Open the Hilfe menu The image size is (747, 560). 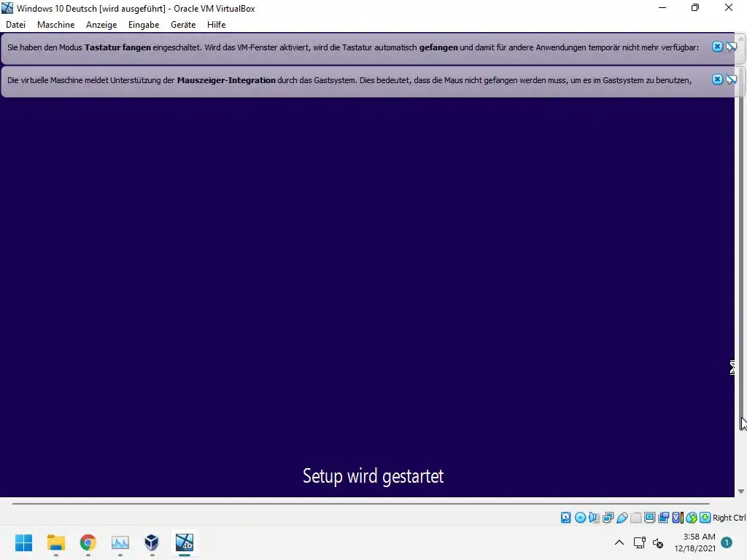pos(216,25)
